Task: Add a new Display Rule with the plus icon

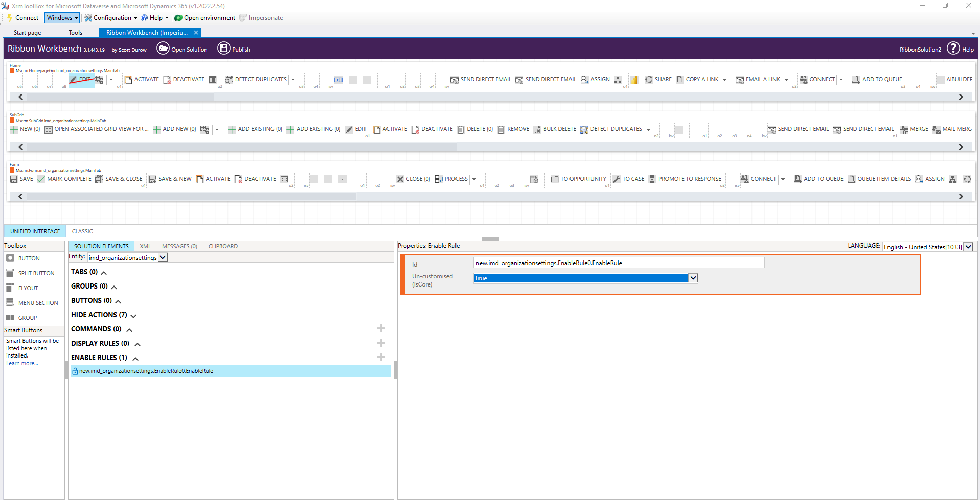Action: [381, 343]
